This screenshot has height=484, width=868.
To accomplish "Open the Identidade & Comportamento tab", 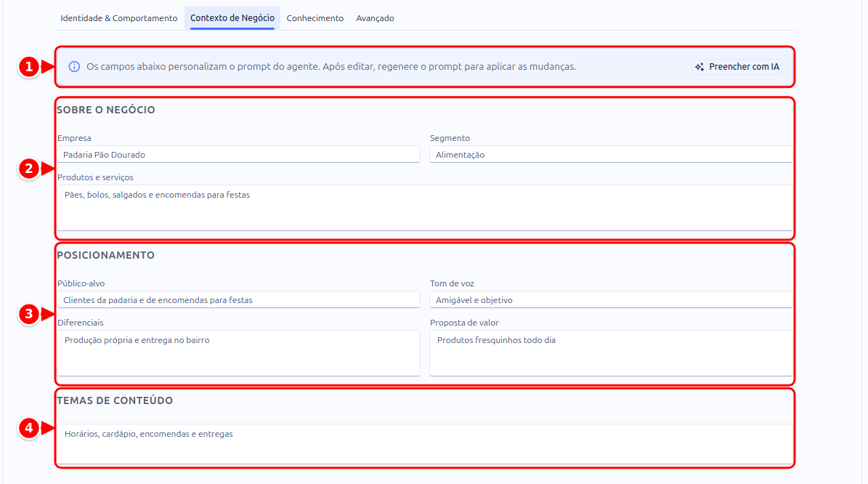I will [119, 18].
